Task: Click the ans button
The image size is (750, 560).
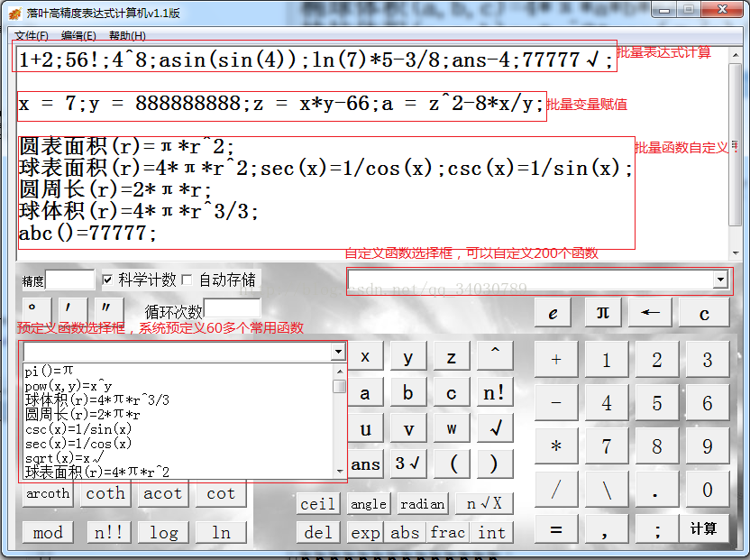Action: point(365,464)
